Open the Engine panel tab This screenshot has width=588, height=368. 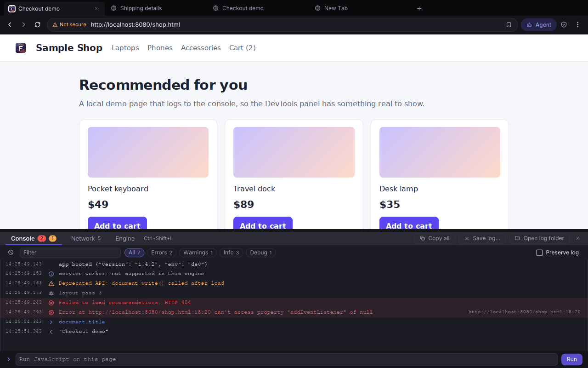125,238
